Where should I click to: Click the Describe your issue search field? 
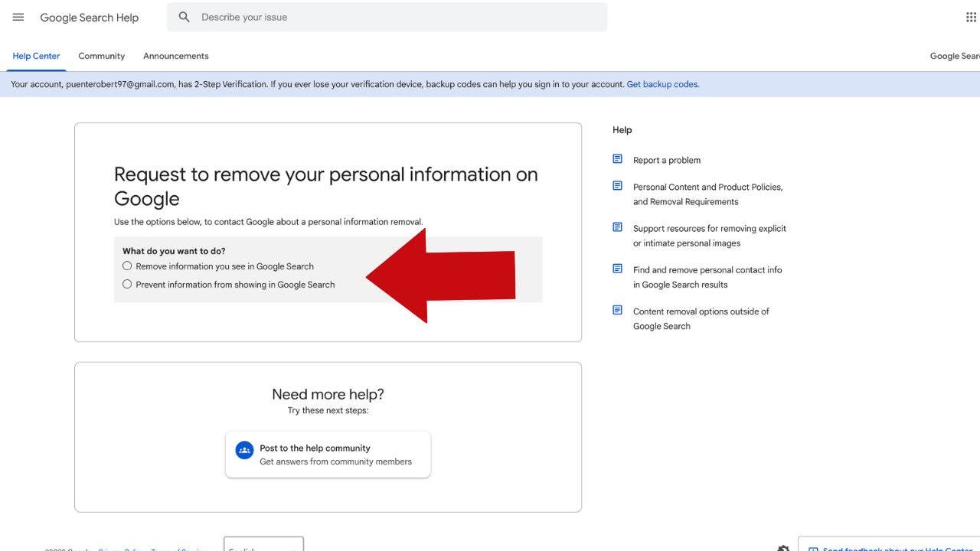pos(306,16)
